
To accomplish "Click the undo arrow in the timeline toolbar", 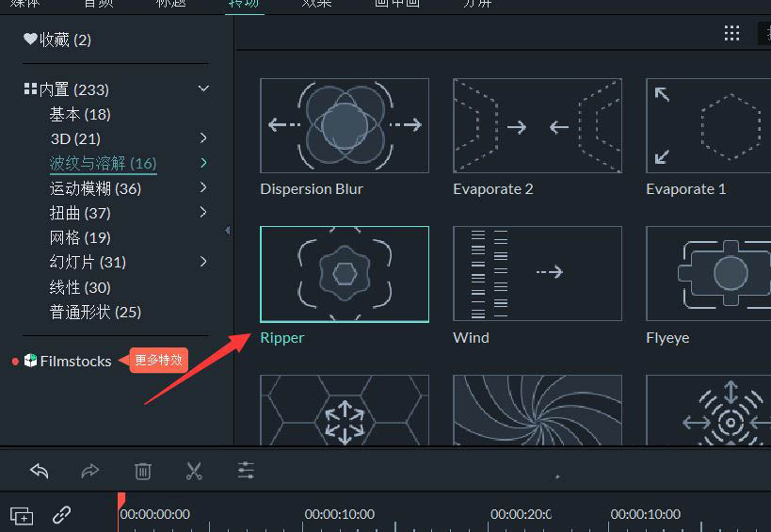I will 39,471.
